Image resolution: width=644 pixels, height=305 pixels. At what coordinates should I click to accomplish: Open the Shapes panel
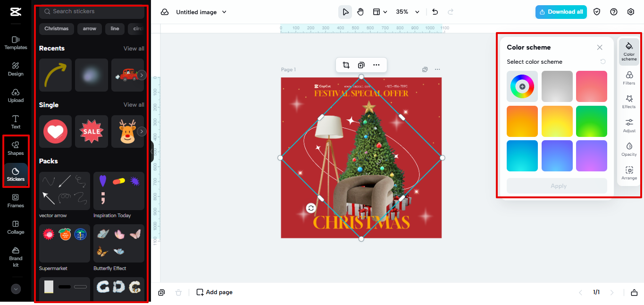pos(16,148)
